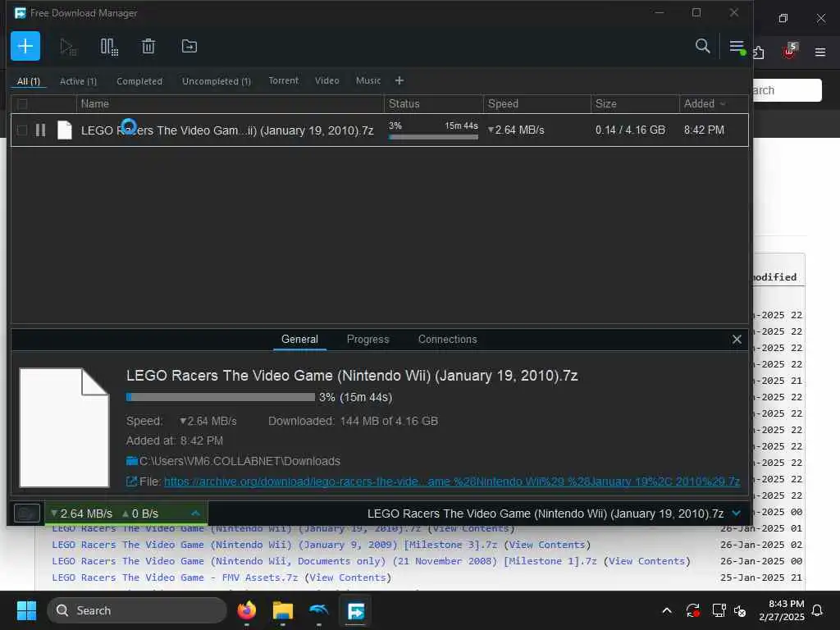The image size is (840, 630).
Task: Open File Explorer from the taskbar
Action: (283, 610)
